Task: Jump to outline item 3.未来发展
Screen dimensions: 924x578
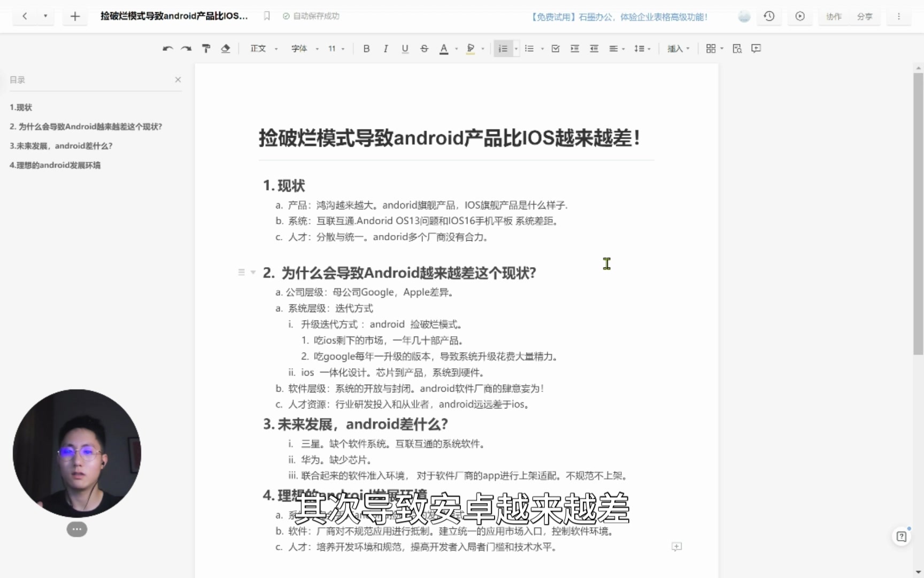Action: point(61,146)
